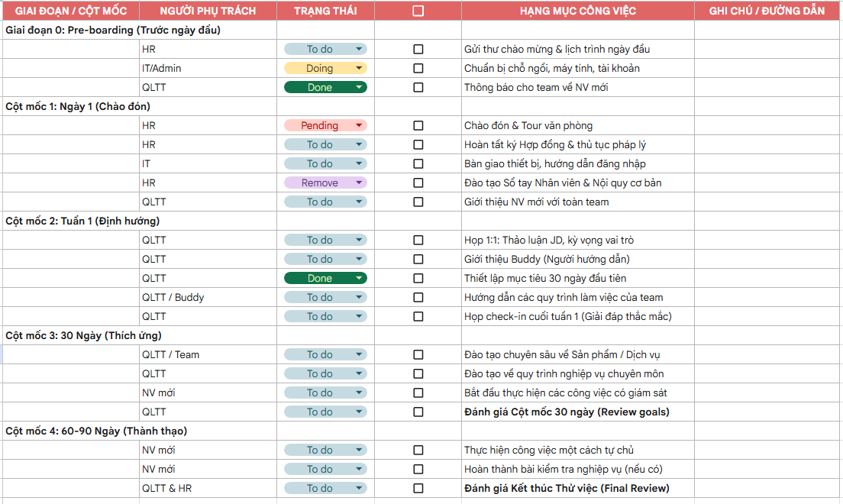Select the "GHI CHÚ / ĐƯỜNG DẪN" header cell
Screen dimensions: 843x504
[768, 11]
